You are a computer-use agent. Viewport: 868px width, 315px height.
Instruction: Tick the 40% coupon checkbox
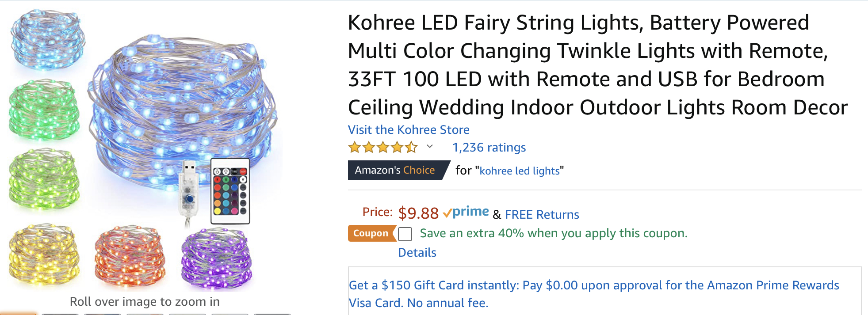click(405, 234)
